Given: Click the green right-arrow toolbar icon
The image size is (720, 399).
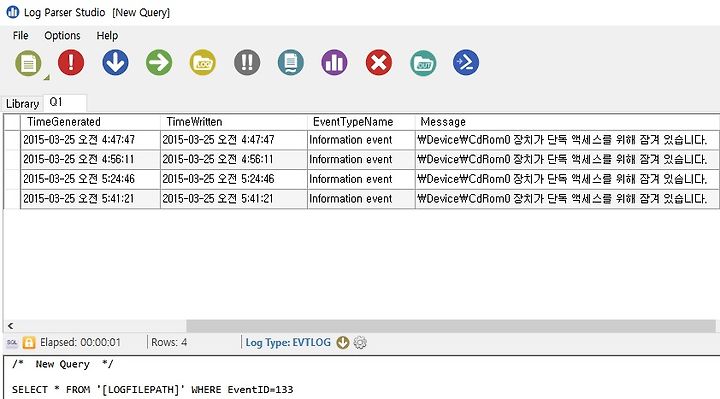Looking at the screenshot, I should point(159,62).
